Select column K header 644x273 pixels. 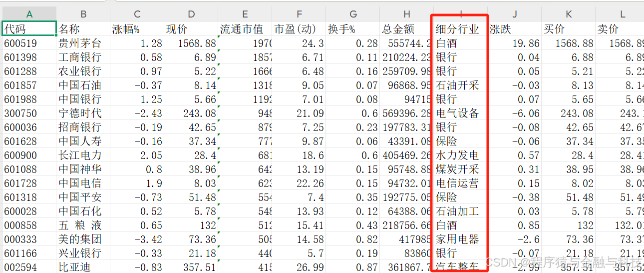(x=569, y=14)
